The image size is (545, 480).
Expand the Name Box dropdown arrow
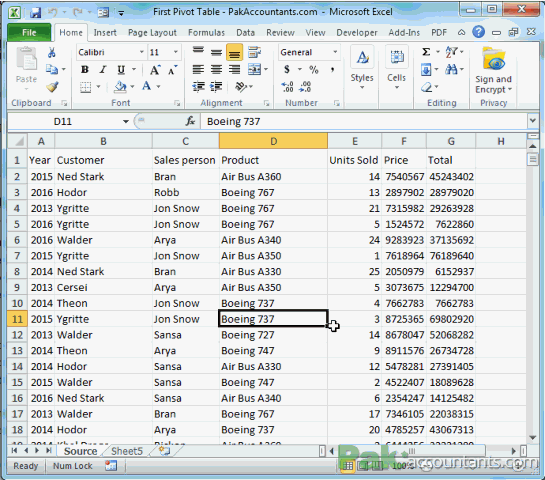[x=126, y=121]
